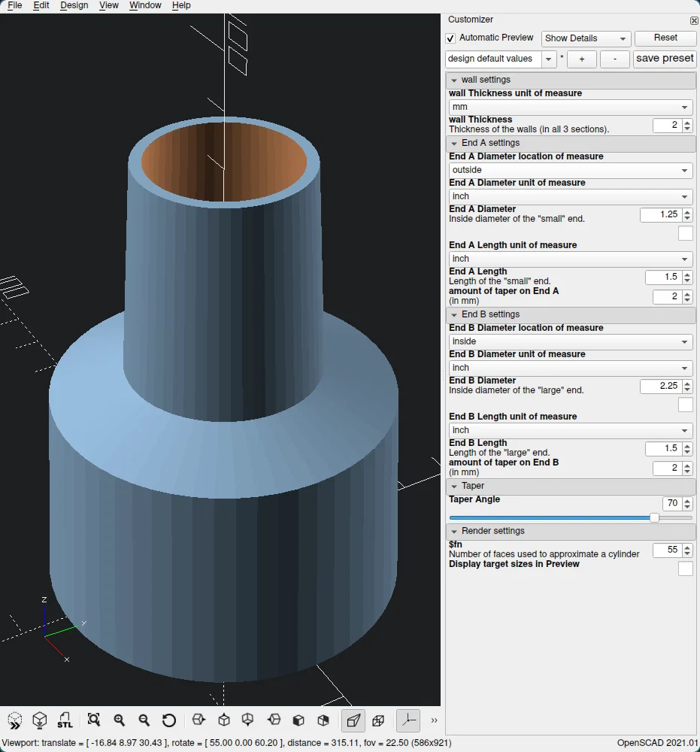This screenshot has height=752, width=700.
Task: Reset the view with the circular arrow icon
Action: [x=168, y=720]
